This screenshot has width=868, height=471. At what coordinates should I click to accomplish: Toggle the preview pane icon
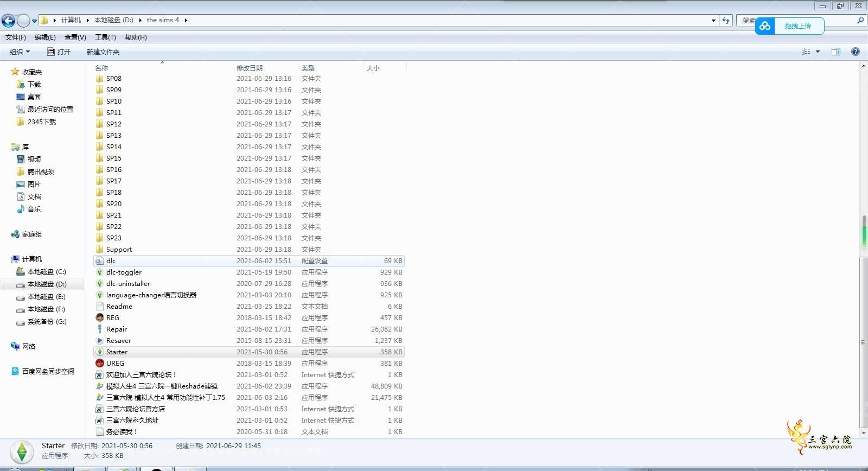[x=836, y=52]
